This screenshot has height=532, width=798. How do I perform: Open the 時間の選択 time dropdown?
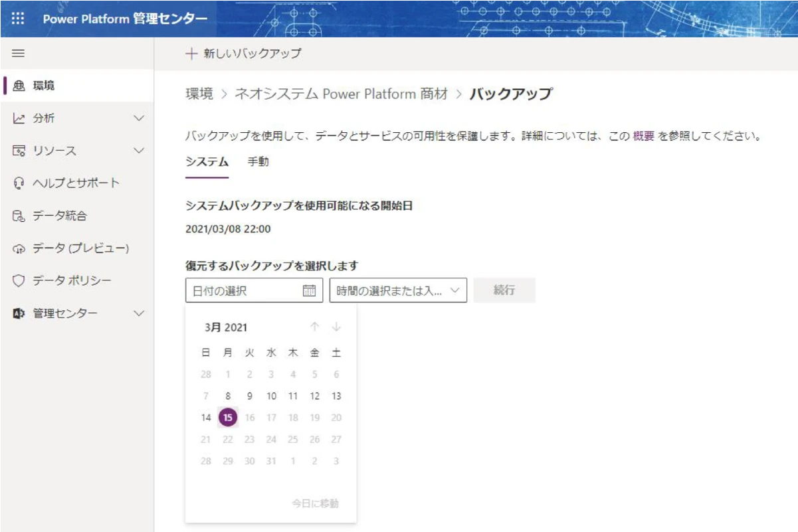(x=398, y=290)
